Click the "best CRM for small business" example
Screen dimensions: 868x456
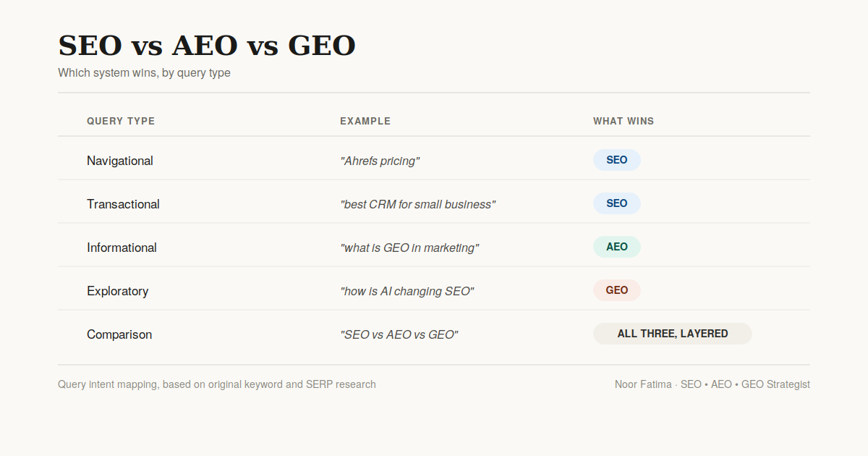(x=417, y=204)
